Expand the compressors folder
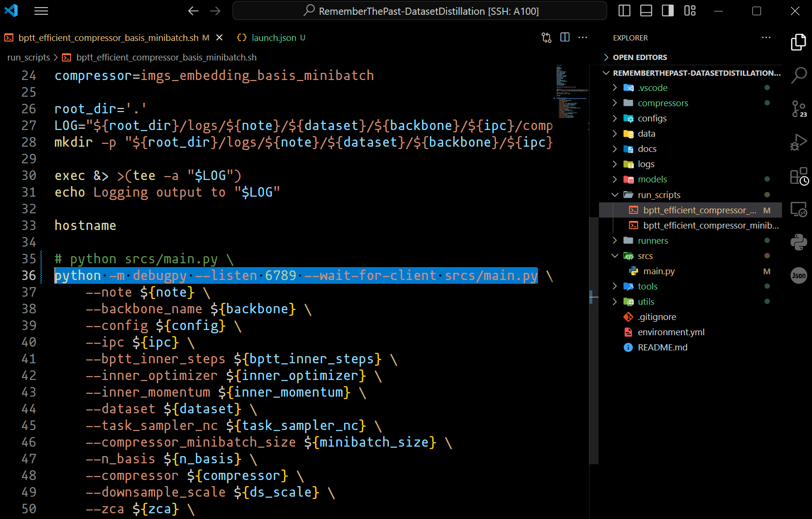 [663, 103]
